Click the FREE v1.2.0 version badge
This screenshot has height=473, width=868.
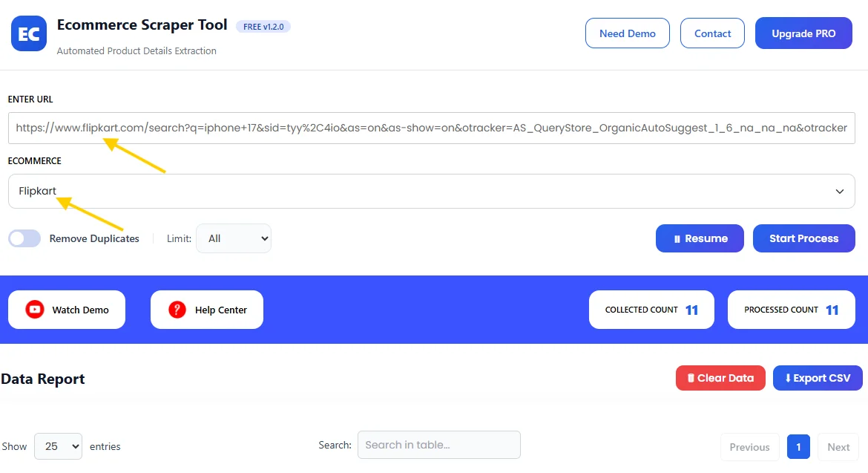click(263, 25)
